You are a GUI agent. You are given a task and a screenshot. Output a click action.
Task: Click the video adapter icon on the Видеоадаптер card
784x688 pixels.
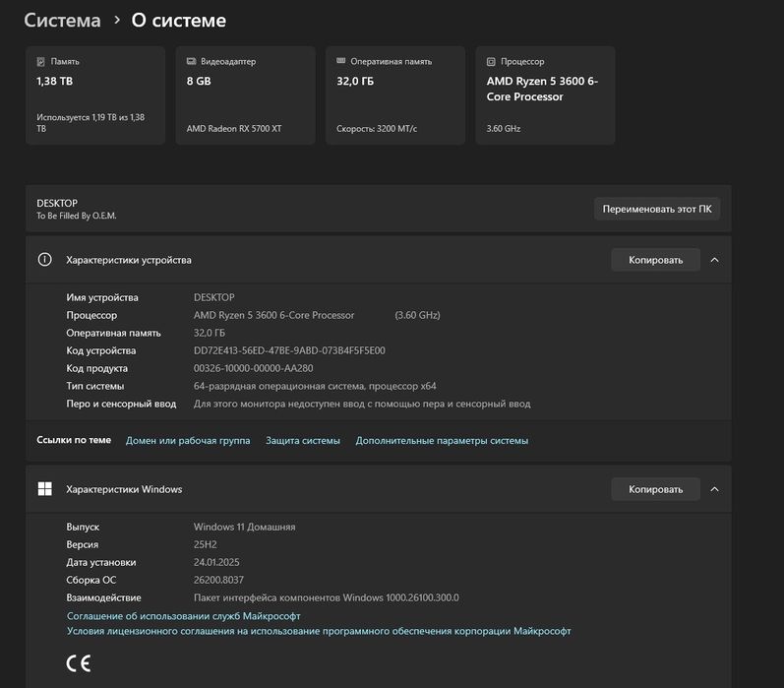click(x=191, y=61)
